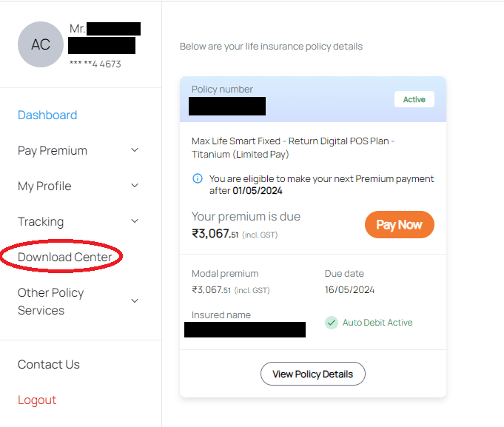Click the Modal premium label
The image size is (504, 427).
(x=225, y=274)
